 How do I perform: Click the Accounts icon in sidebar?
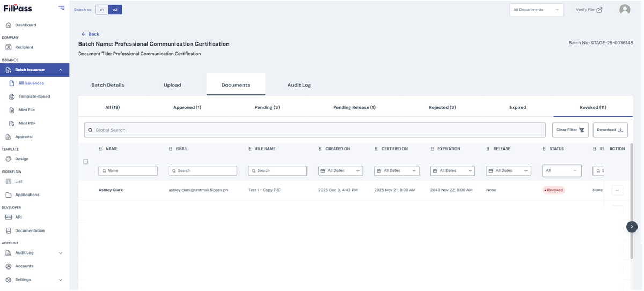point(9,266)
